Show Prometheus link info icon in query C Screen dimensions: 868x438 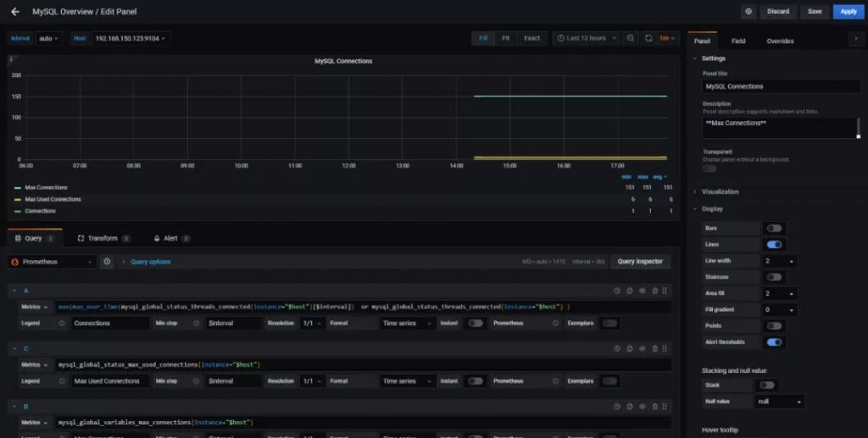(x=555, y=381)
